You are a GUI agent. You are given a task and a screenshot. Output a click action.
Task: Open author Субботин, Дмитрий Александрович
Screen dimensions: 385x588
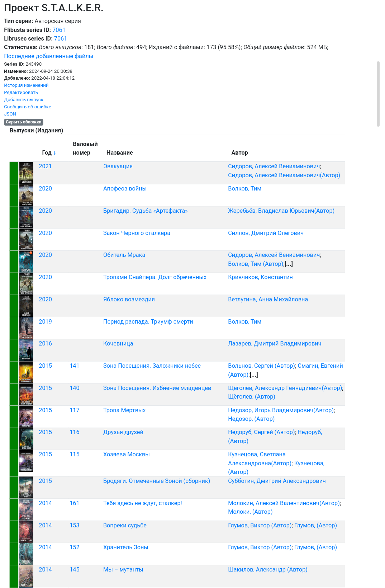coord(277,481)
